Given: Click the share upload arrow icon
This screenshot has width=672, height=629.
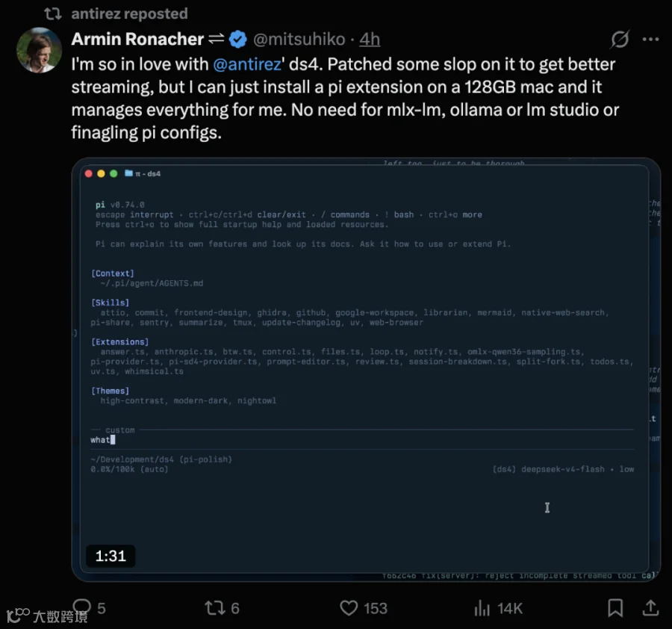Looking at the screenshot, I should coord(650,607).
